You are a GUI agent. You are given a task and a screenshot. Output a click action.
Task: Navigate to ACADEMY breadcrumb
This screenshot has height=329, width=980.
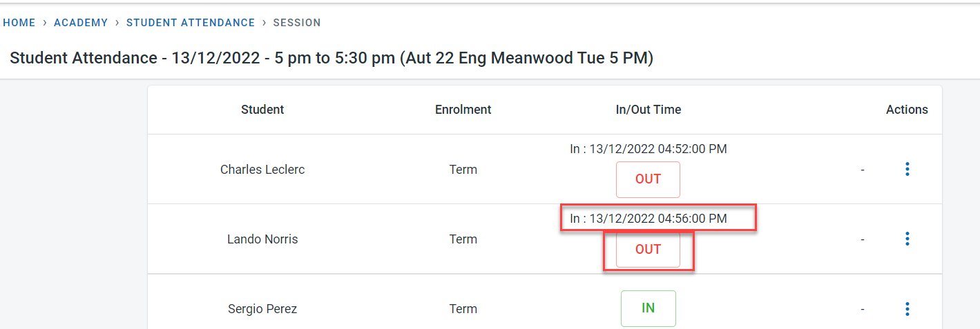(81, 23)
